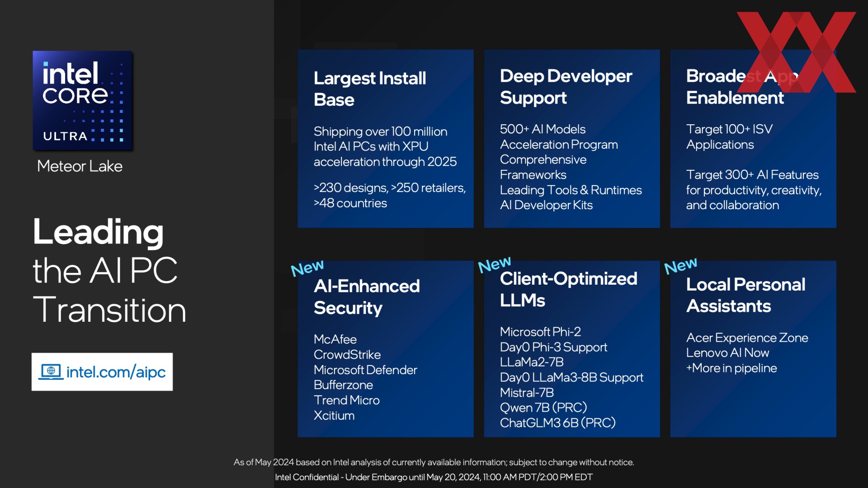Click 'Target 100+ ISV' line
This screenshot has width=868, height=488.
(x=729, y=129)
